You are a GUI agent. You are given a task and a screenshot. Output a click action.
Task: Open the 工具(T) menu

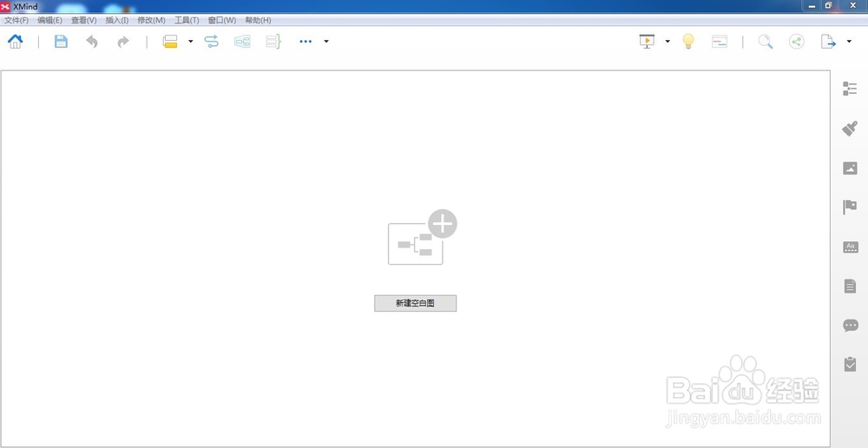pyautogui.click(x=187, y=20)
